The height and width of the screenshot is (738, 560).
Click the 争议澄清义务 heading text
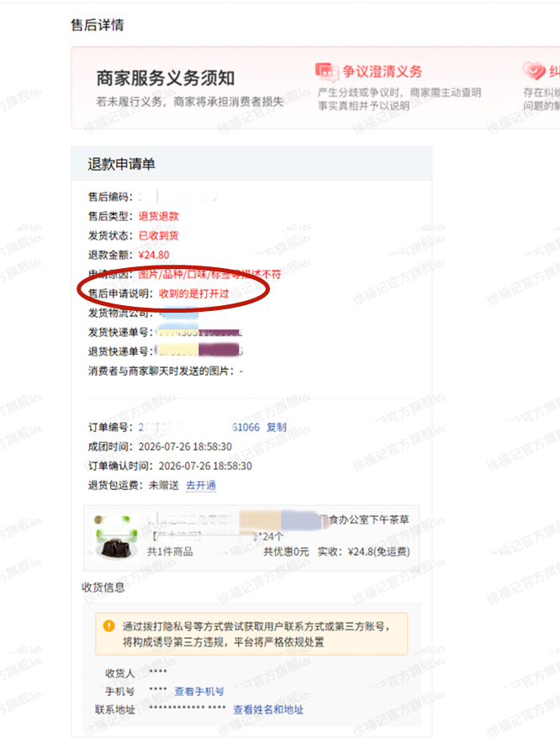click(383, 71)
